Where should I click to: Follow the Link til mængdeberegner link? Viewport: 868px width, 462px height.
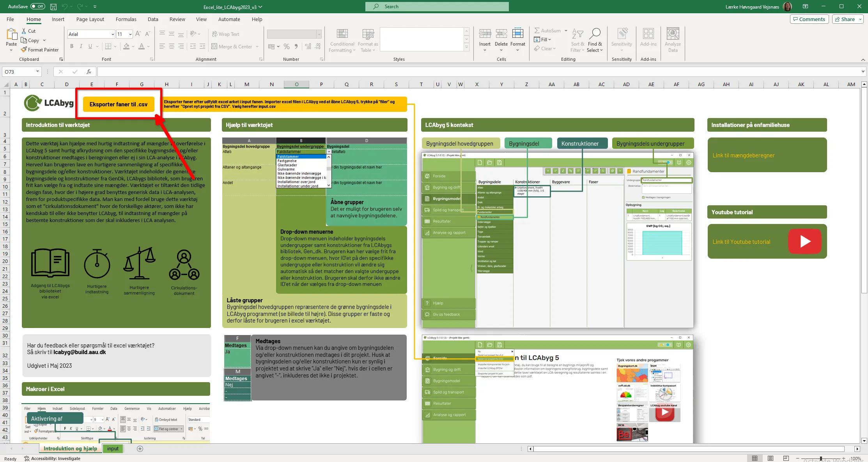(x=743, y=155)
